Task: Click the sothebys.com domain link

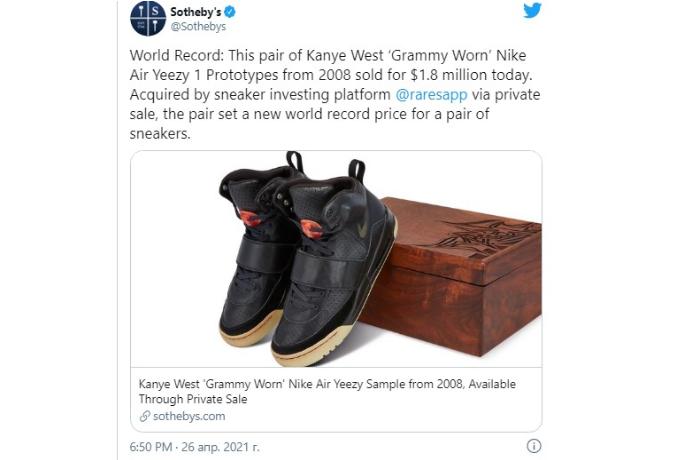Action: pyautogui.click(x=189, y=416)
